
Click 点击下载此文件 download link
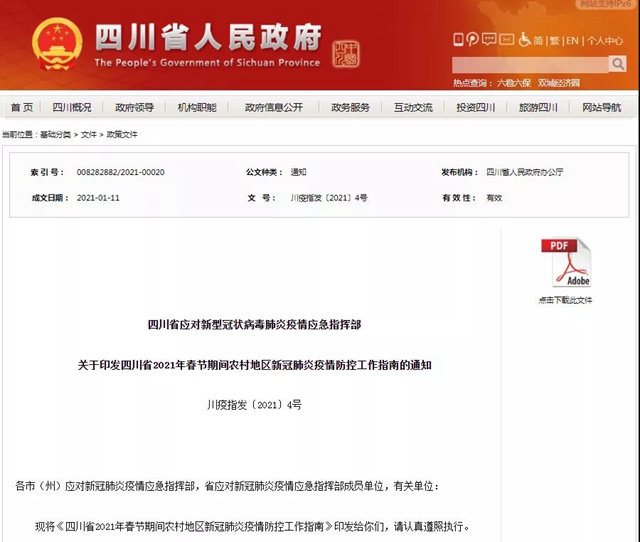[565, 300]
